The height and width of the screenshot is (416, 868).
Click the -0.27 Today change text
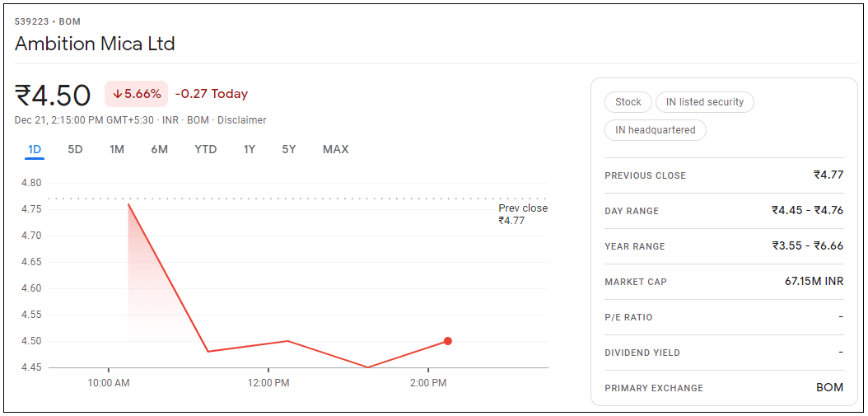coord(212,94)
